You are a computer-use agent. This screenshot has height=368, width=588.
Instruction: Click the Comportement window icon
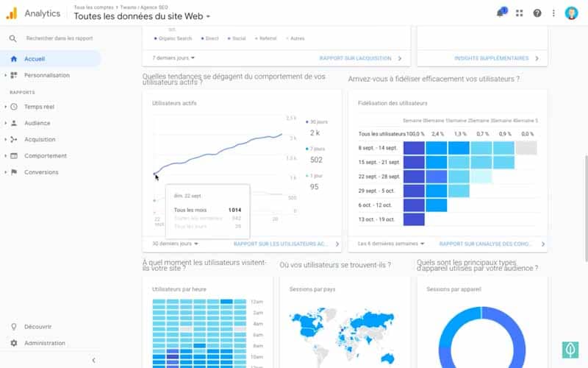tap(14, 156)
